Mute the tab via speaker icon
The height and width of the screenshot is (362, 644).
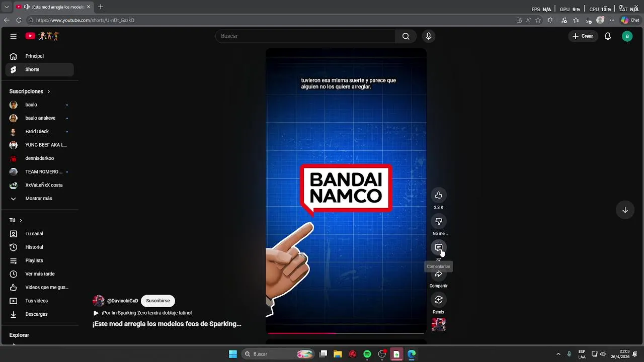coord(27,7)
